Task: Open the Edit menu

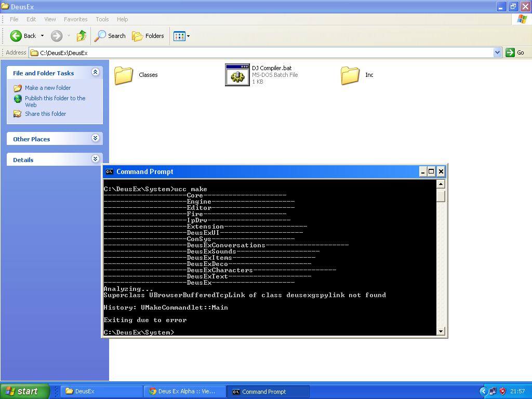Action: click(x=31, y=19)
